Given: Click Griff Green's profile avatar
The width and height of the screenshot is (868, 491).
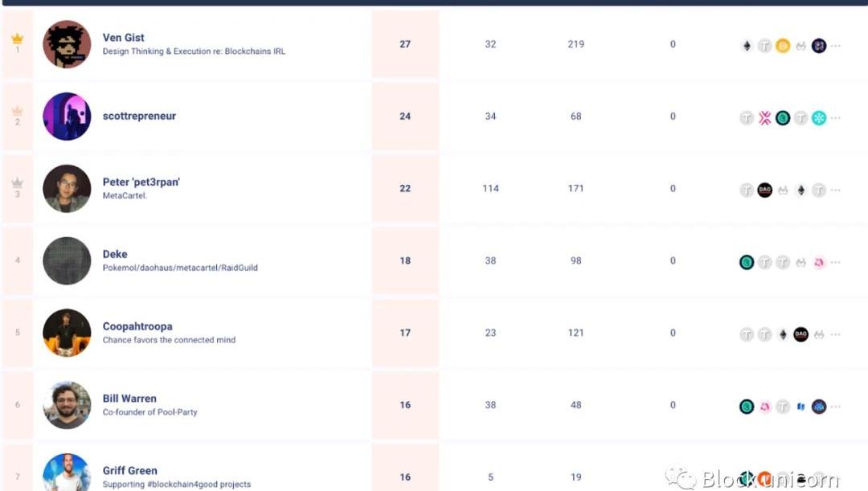Looking at the screenshot, I should click(x=67, y=473).
